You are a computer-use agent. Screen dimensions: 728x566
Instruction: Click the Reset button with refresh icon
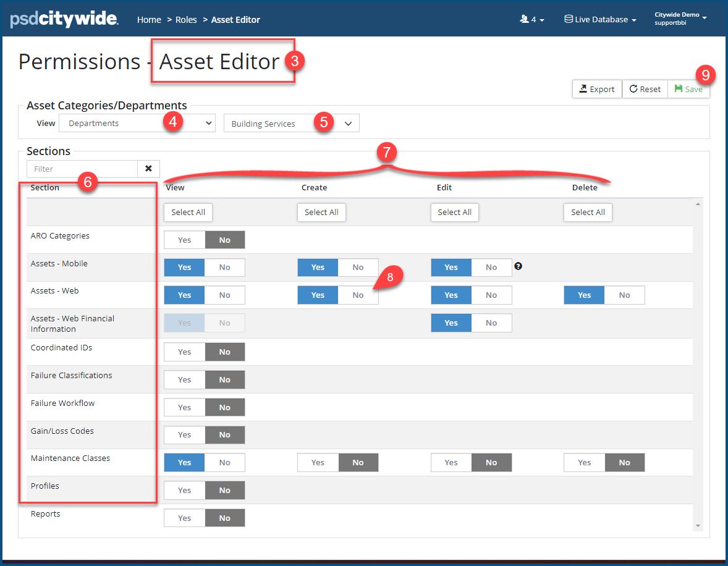(645, 89)
